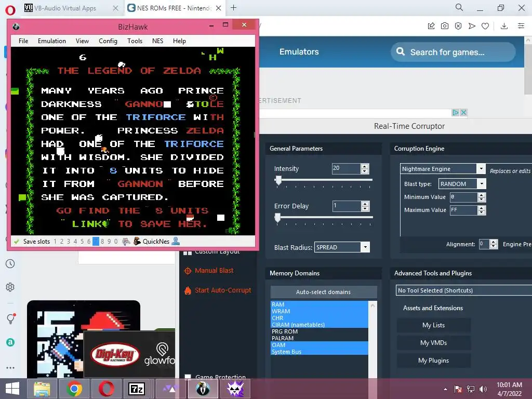
Task: Close the advertisement with X icon
Action: (x=463, y=112)
